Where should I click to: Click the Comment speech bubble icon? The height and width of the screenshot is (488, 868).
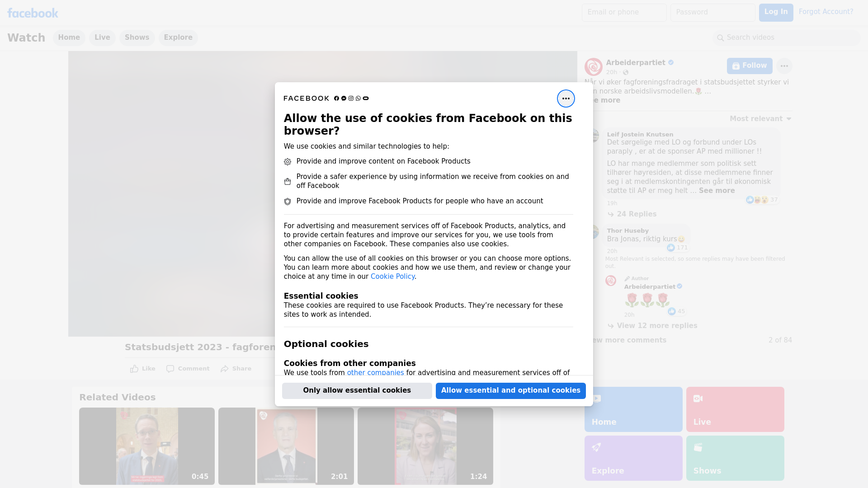click(x=170, y=369)
